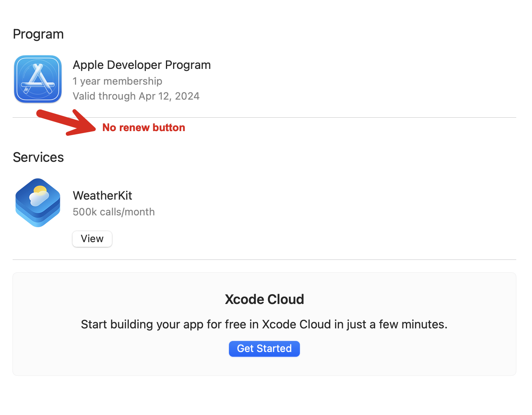Open WeatherKit with the View button
The height and width of the screenshot is (415, 532).
coord(92,239)
